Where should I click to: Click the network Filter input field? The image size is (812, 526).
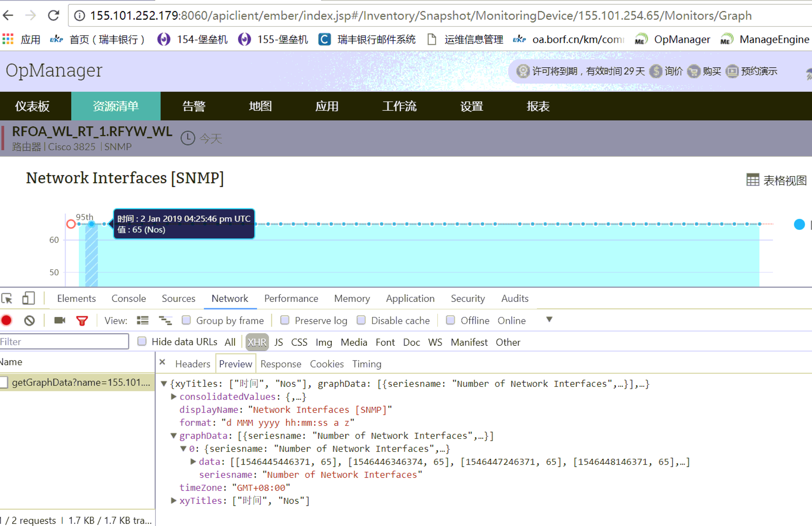pos(64,341)
